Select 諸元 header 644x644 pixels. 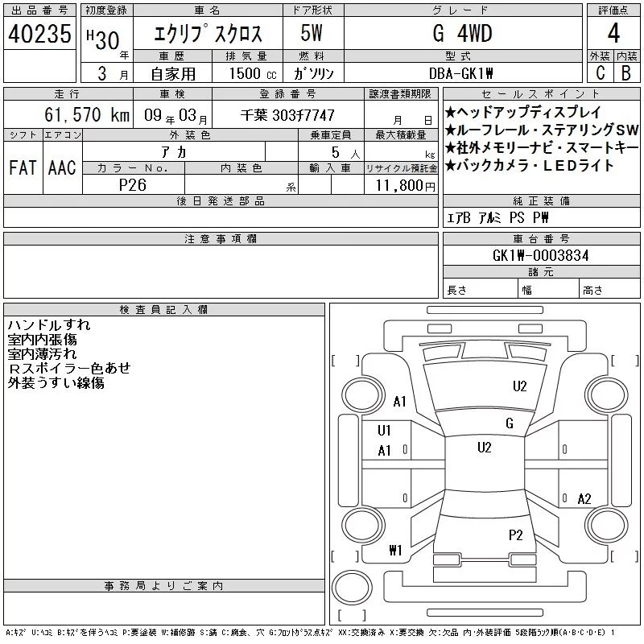pos(541,272)
